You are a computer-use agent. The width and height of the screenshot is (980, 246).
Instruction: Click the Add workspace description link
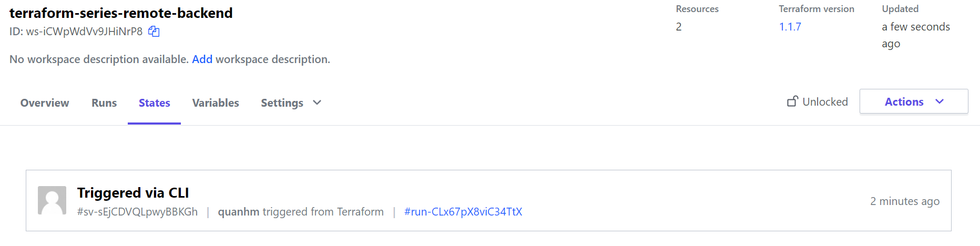click(202, 59)
